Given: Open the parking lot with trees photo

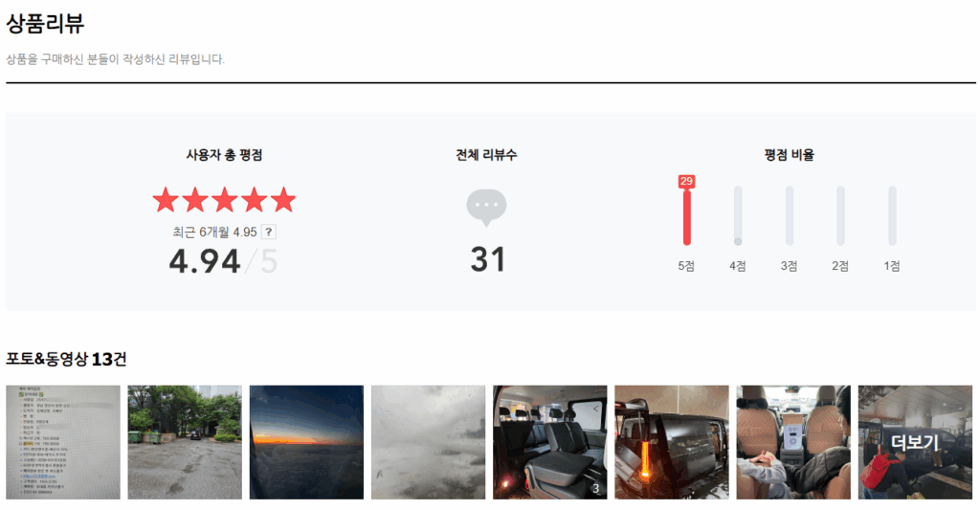Looking at the screenshot, I should coord(185,442).
